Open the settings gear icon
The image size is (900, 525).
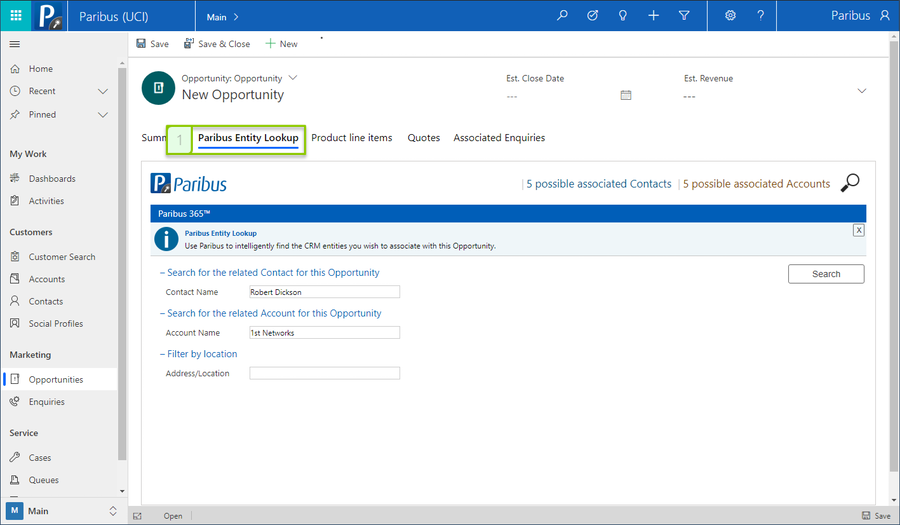(730, 15)
